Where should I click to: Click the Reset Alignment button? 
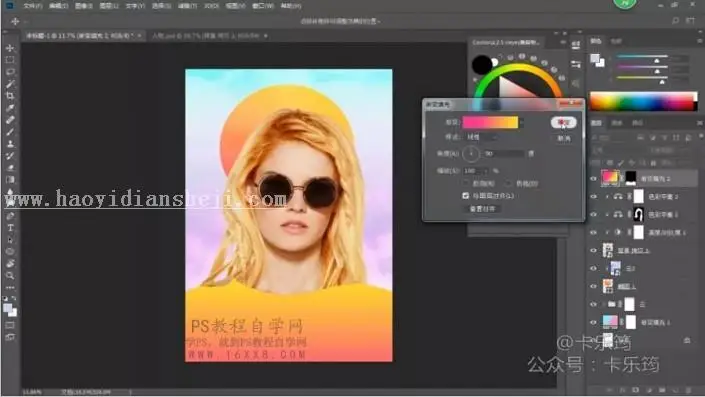click(482, 209)
